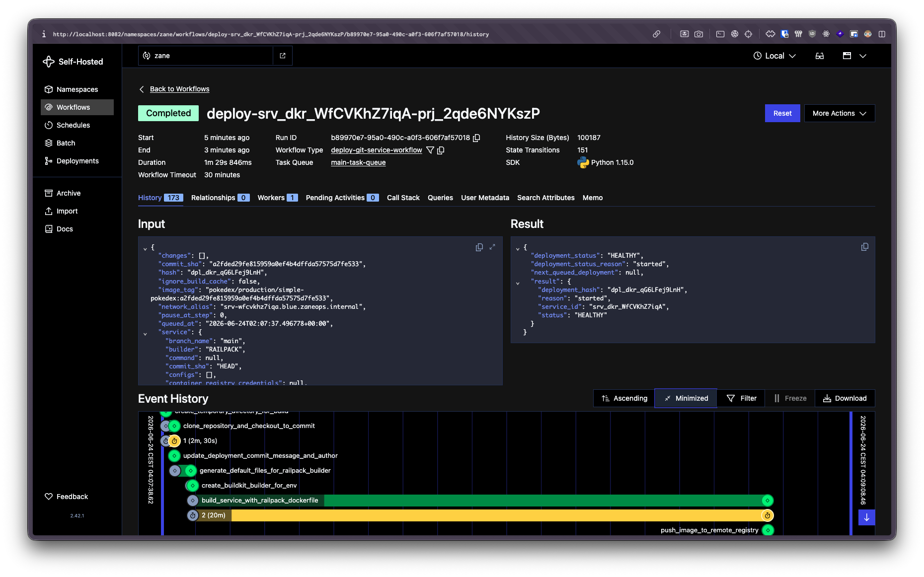Click the browser copy-link icon
924x577 pixels.
pos(657,34)
